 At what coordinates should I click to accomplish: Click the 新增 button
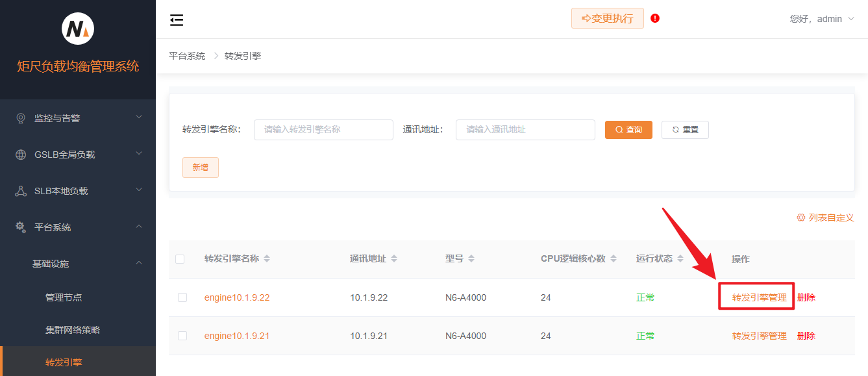point(200,167)
